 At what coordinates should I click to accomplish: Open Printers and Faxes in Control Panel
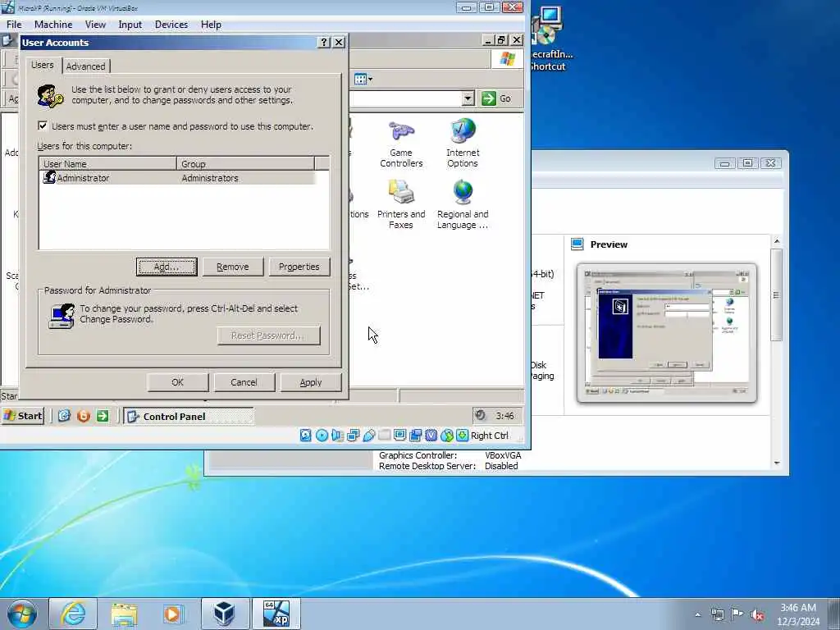(x=401, y=204)
